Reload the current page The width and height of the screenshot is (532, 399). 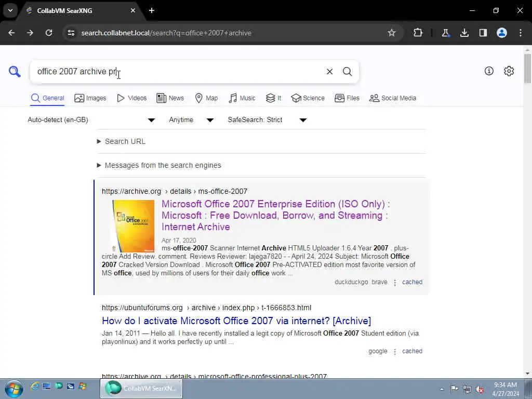(49, 33)
